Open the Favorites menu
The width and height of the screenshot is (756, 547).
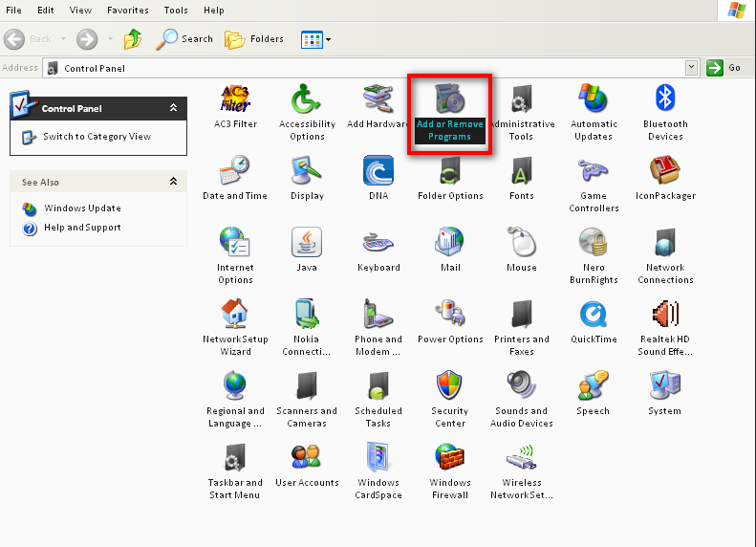[x=127, y=11]
